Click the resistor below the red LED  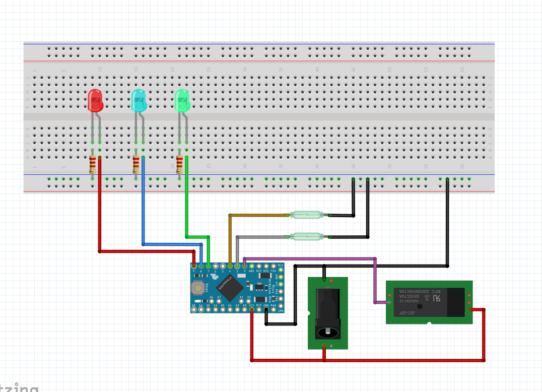point(93,165)
